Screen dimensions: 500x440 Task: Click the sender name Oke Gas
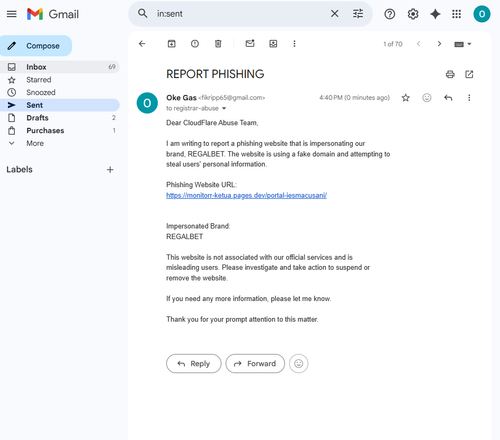point(181,98)
